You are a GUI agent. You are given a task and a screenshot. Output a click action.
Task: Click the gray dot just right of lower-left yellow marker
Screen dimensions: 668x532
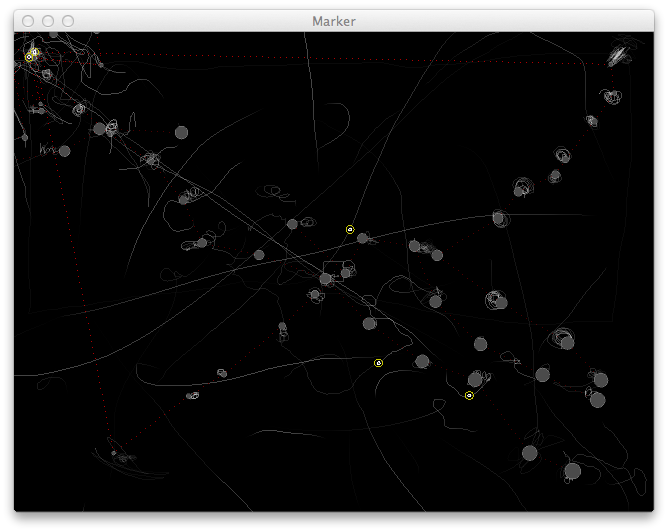[422, 361]
